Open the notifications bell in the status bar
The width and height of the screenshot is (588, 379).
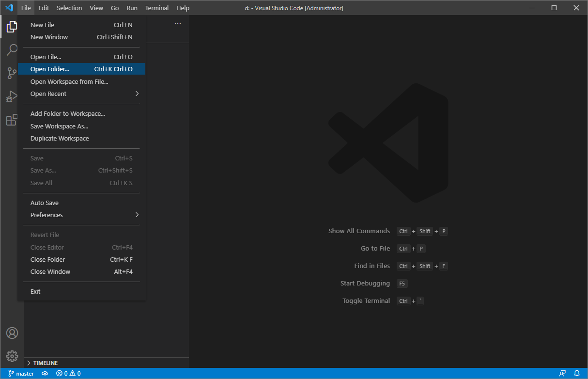click(x=576, y=373)
